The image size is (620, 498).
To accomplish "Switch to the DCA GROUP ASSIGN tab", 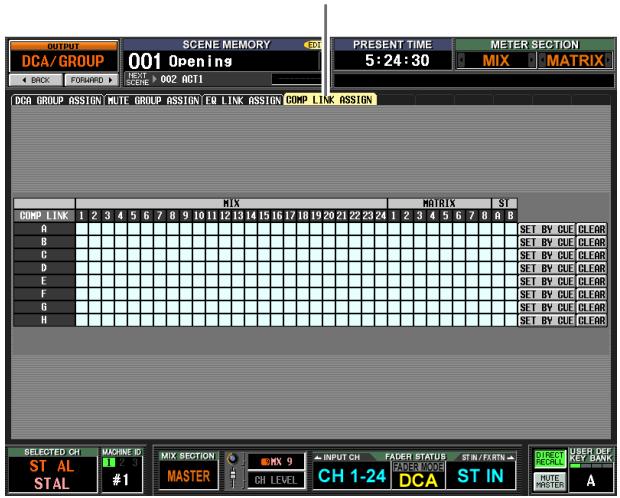I will point(58,100).
